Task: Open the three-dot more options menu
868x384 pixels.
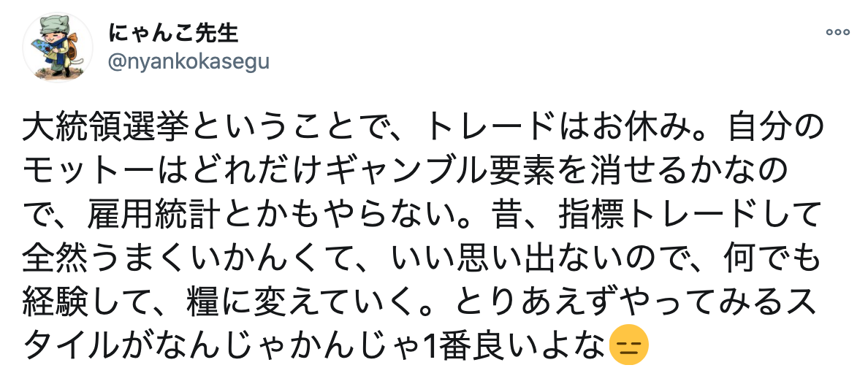Action: [837, 32]
